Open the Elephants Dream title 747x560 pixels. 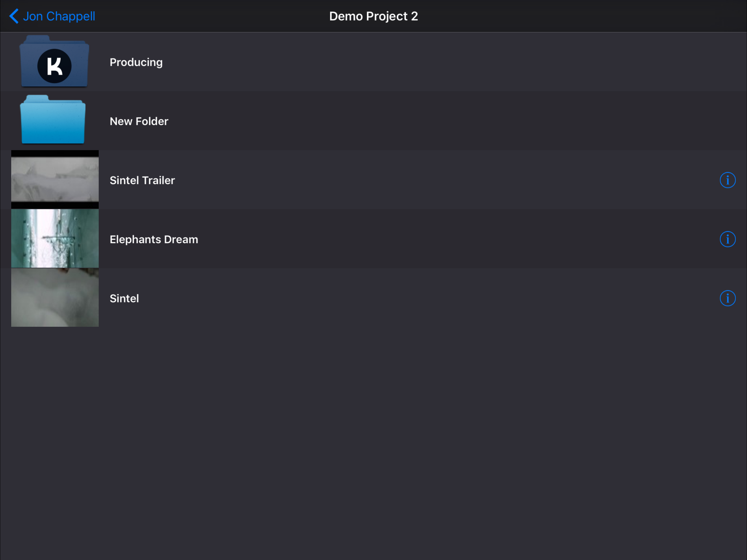coord(154,240)
